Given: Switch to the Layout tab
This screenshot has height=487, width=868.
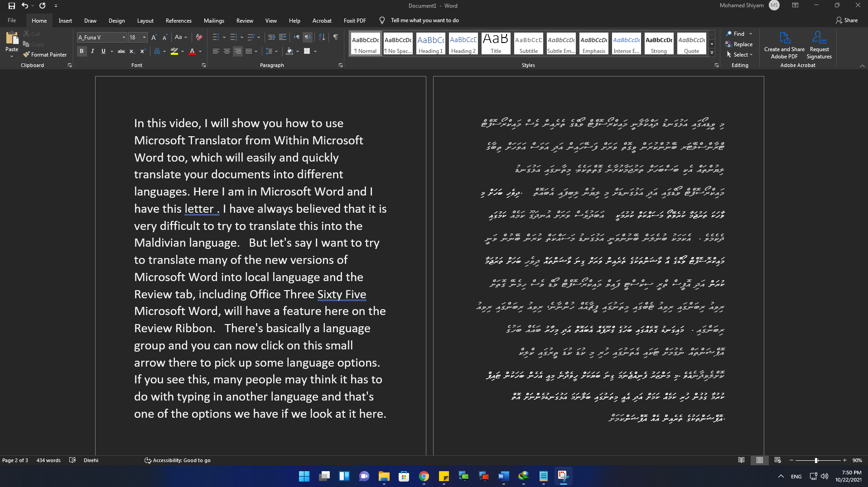Looking at the screenshot, I should point(145,21).
